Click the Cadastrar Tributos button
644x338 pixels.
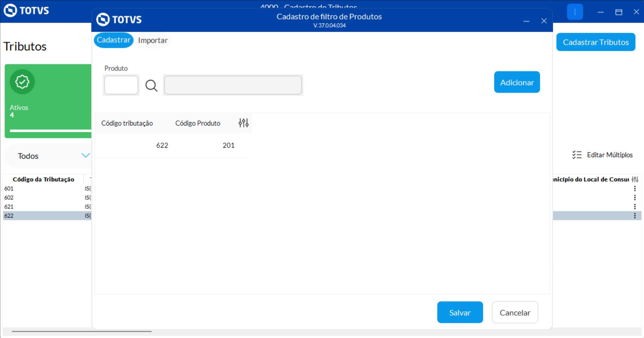595,42
